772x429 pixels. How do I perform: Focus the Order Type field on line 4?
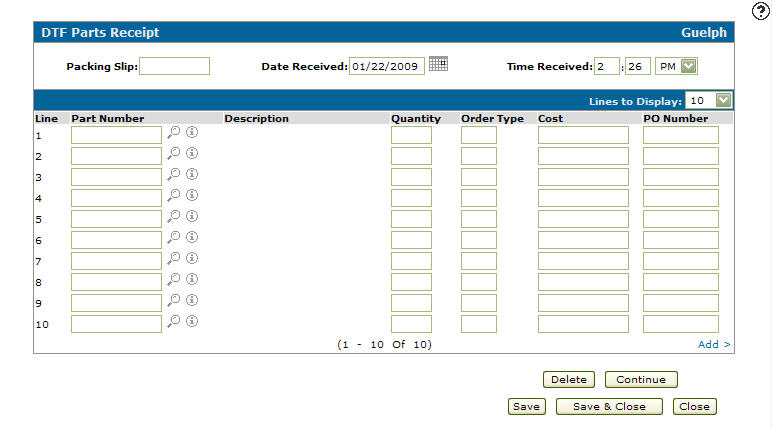479,198
